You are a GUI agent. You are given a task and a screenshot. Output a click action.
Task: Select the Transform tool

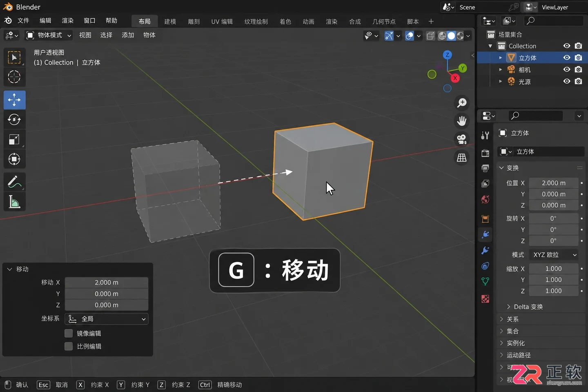point(14,159)
